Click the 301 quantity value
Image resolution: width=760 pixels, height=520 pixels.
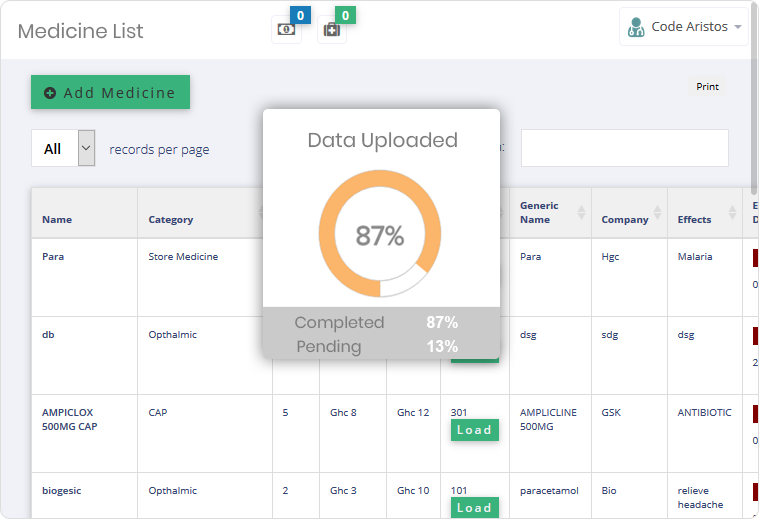[459, 412]
